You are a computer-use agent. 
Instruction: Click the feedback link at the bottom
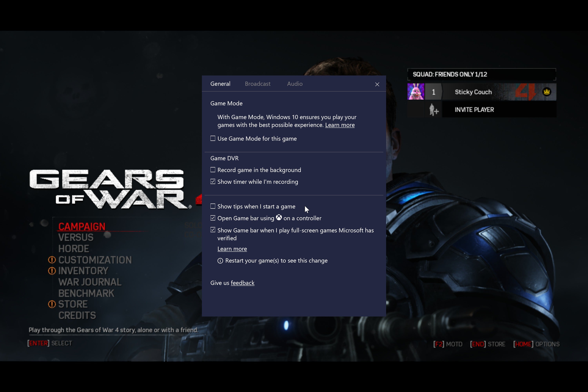click(x=243, y=283)
